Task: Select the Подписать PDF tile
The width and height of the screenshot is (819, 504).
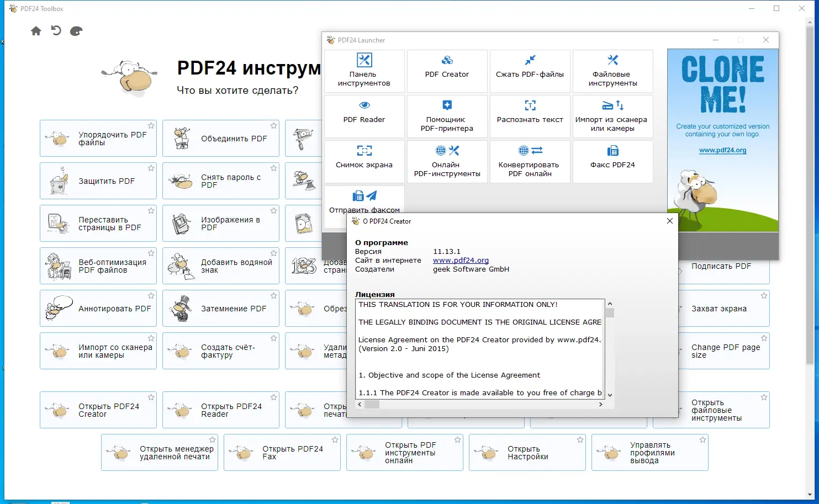Action: click(723, 272)
